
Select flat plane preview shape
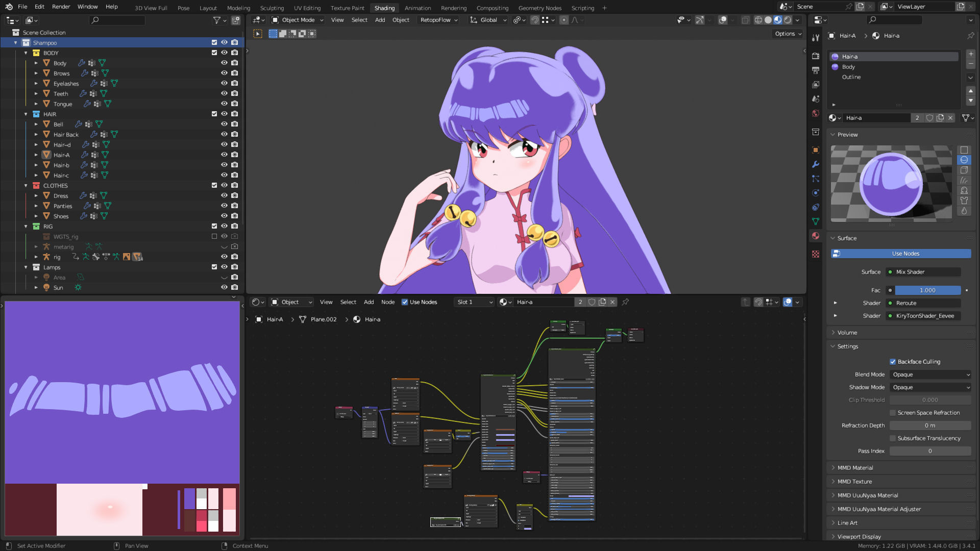(964, 150)
